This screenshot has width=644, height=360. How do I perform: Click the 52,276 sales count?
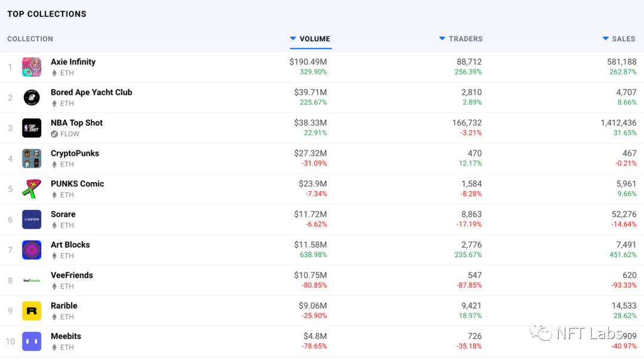624,214
